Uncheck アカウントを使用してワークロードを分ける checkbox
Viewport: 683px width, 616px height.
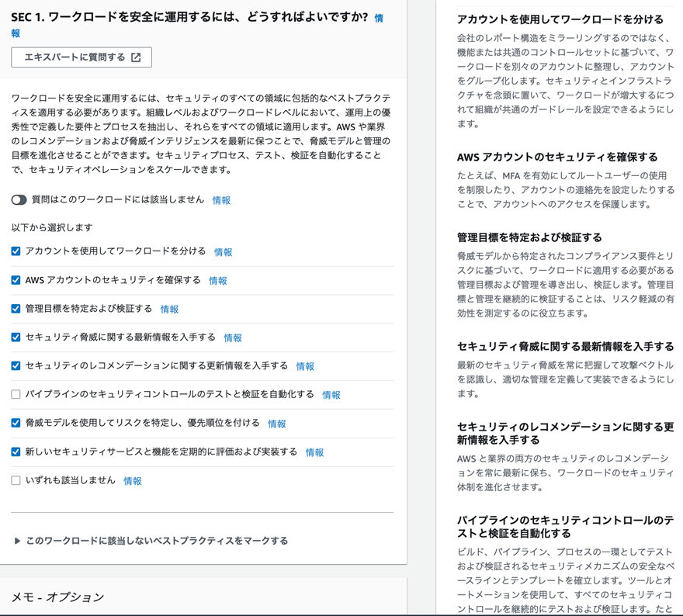(x=16, y=251)
